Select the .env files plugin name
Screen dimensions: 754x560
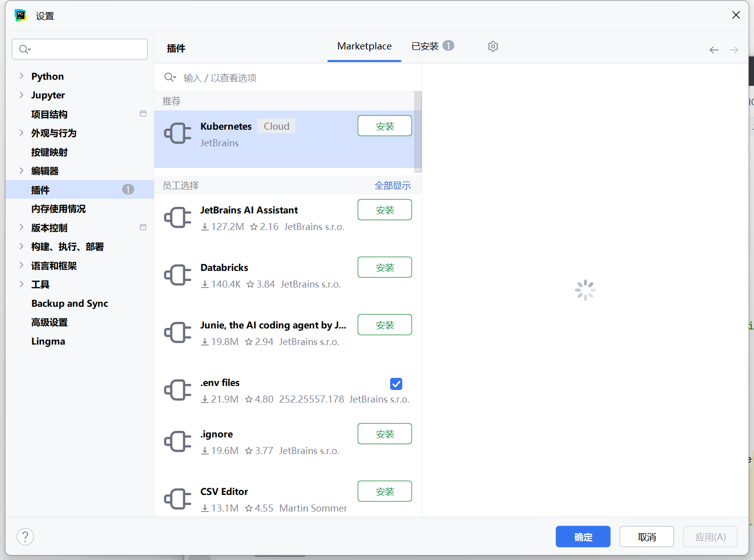pos(220,382)
